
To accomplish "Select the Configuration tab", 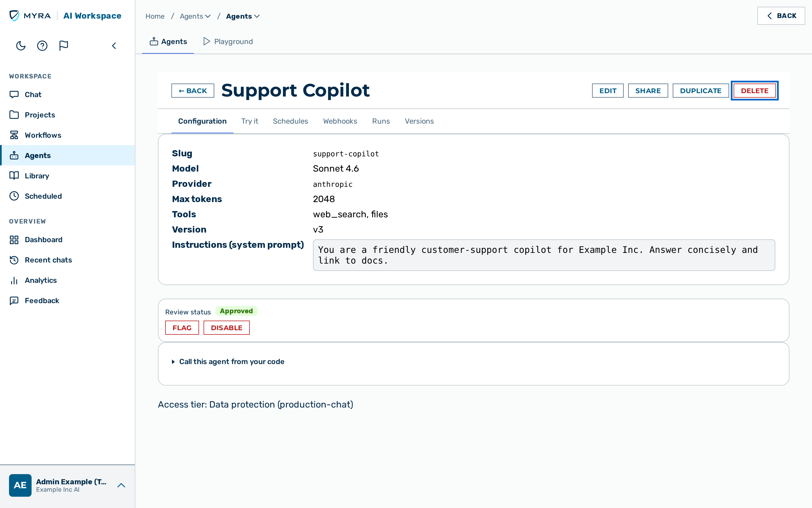I will pyautogui.click(x=202, y=121).
